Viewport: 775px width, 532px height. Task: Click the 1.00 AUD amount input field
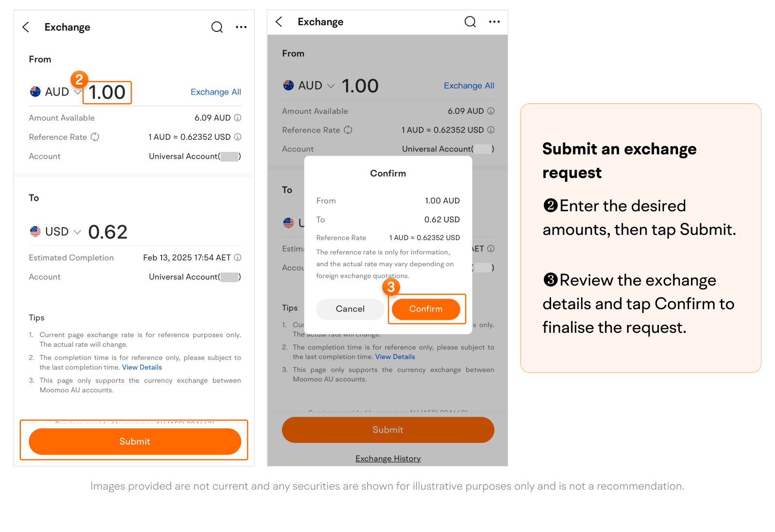[x=107, y=93]
